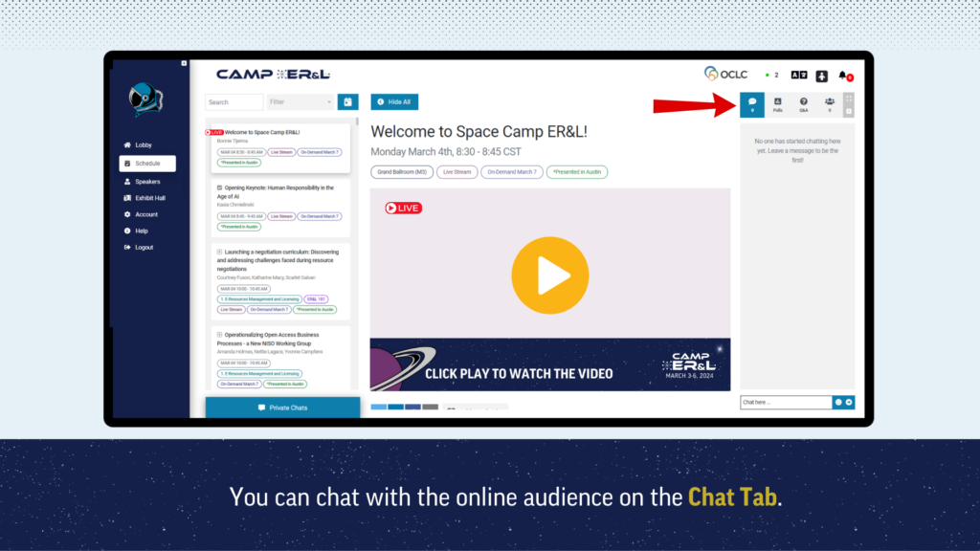Open the Q&A tab

(x=803, y=103)
